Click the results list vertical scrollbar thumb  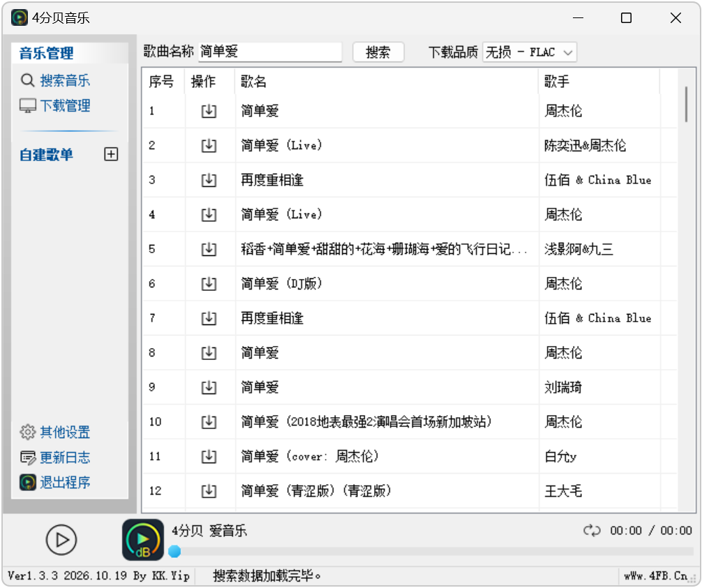tap(686, 104)
